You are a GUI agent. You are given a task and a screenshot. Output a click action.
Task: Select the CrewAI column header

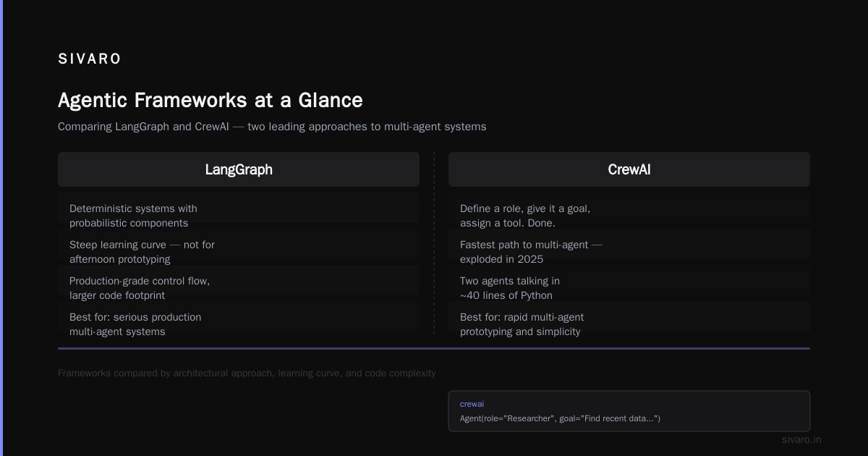(629, 169)
